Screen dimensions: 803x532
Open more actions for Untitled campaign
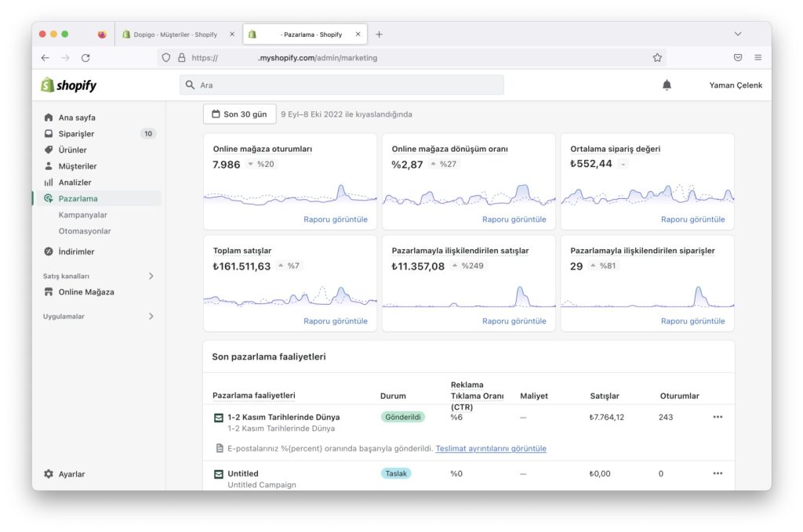click(718, 473)
